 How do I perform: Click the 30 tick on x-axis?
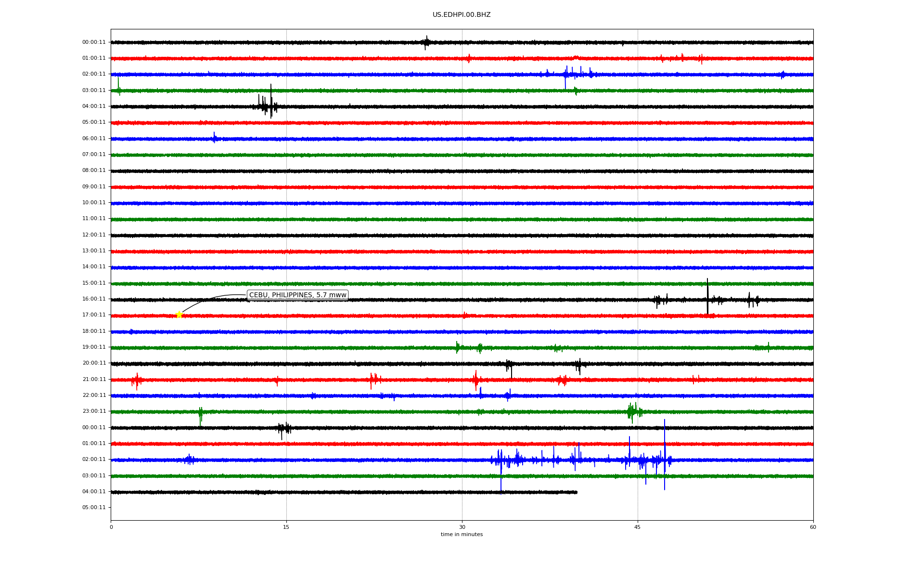pyautogui.click(x=462, y=527)
